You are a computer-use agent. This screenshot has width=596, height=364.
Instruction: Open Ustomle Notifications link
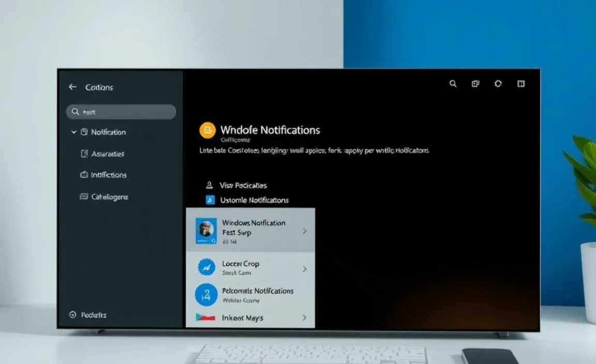click(255, 200)
